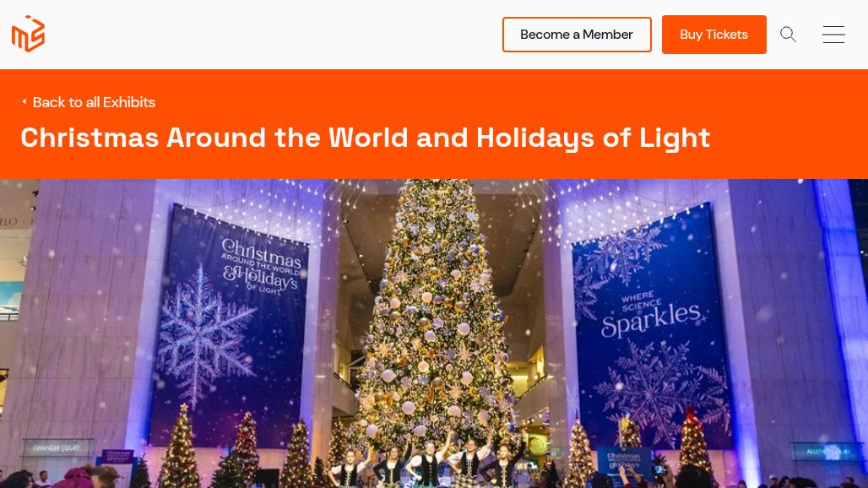Select the orange Buy Tickets button
The image size is (868, 488).
click(x=714, y=35)
